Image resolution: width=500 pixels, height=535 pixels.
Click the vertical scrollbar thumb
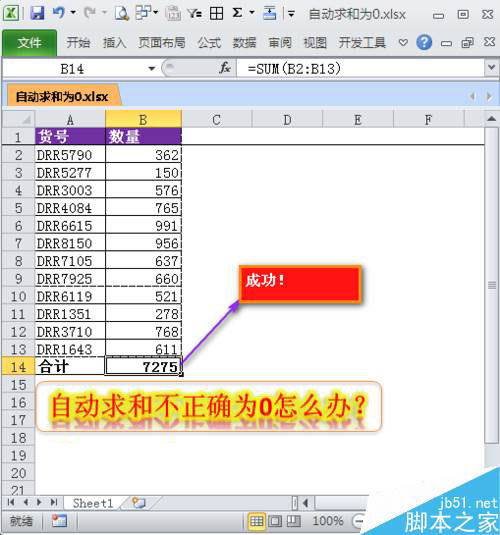(x=491, y=285)
